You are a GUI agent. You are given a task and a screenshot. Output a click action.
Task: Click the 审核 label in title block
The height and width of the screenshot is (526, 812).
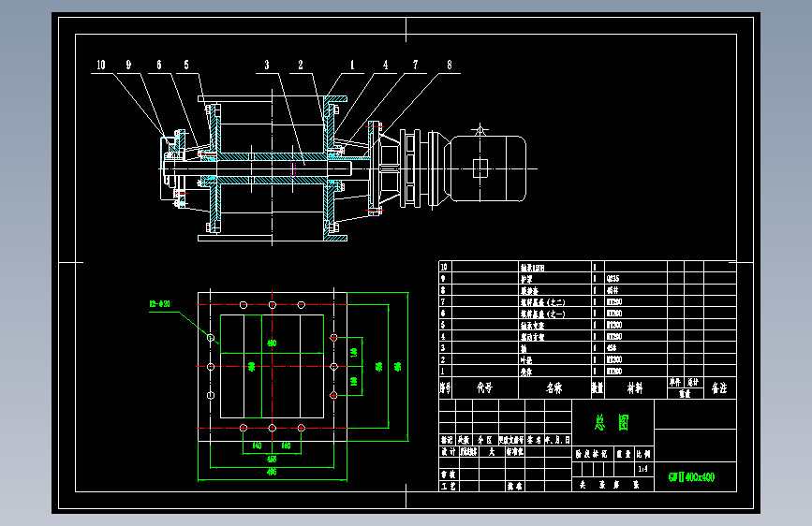(x=448, y=475)
